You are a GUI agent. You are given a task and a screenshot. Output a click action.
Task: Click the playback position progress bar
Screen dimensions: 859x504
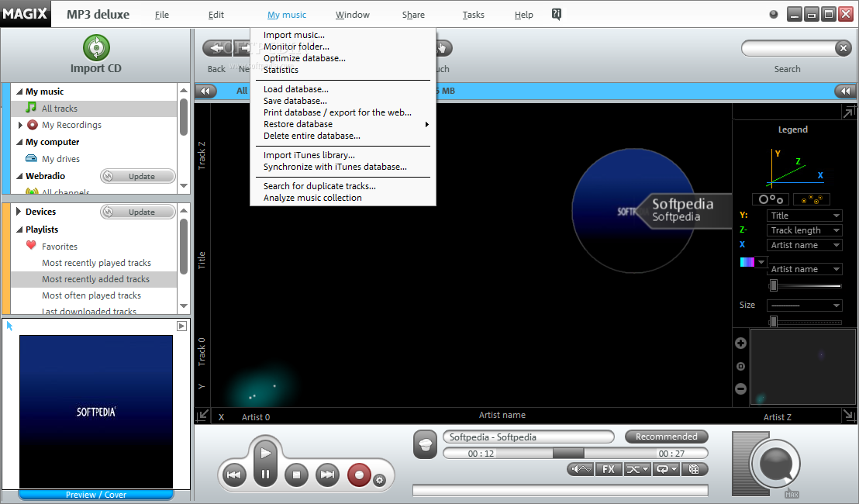tap(575, 453)
